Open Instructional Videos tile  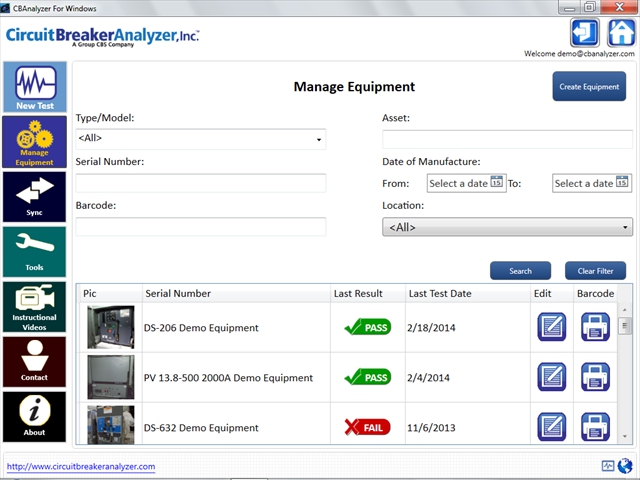click(x=35, y=307)
